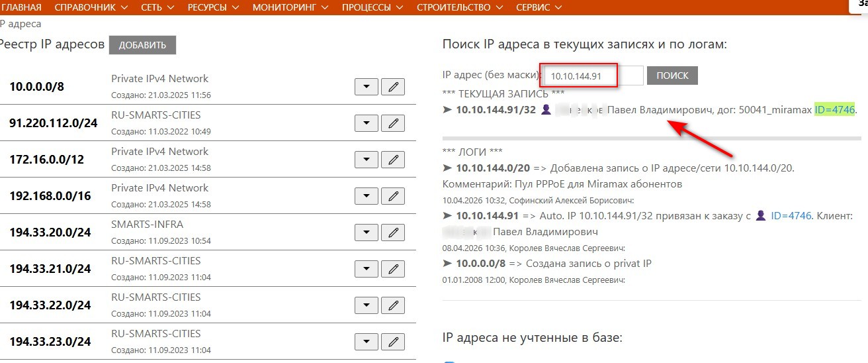Click the heading IP адреса не учтенные в базе

tap(532, 338)
